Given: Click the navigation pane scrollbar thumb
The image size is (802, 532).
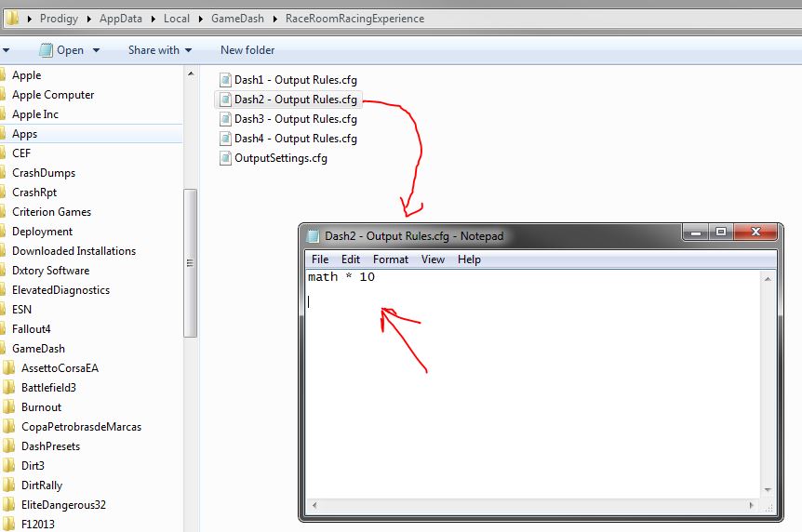Looking at the screenshot, I should coord(191,263).
